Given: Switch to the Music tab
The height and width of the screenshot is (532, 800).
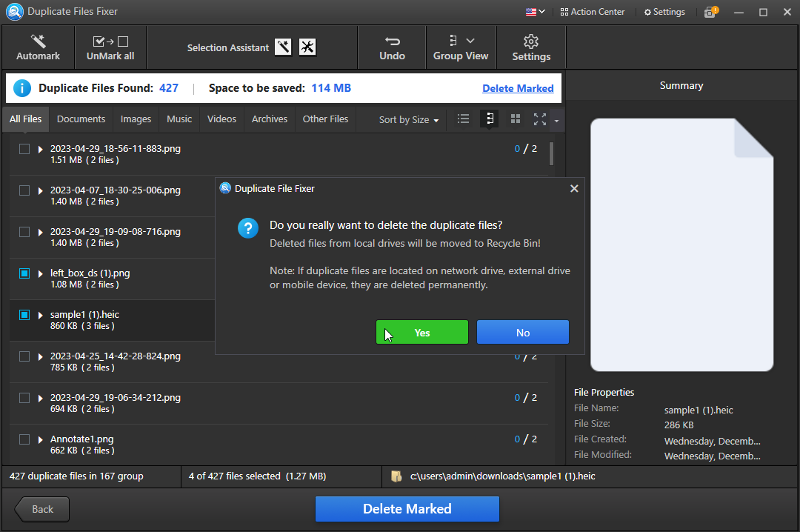Looking at the screenshot, I should point(179,119).
